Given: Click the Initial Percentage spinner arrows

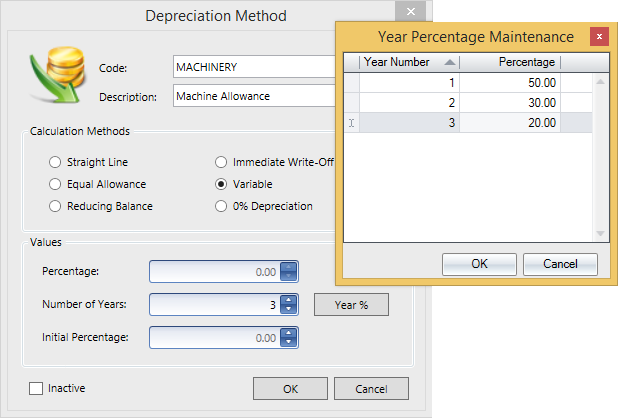Looking at the screenshot, I should tap(289, 338).
